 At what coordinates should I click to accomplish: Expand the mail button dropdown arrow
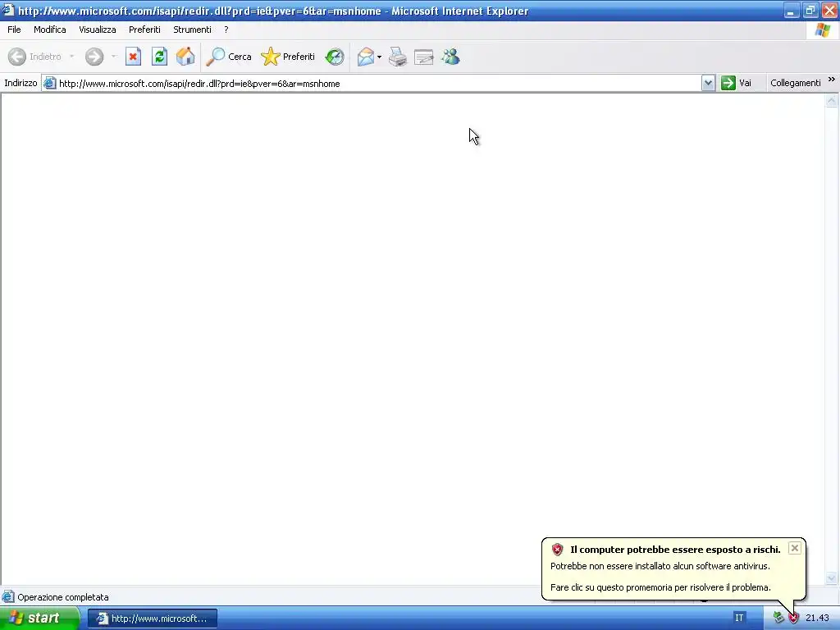pyautogui.click(x=379, y=57)
